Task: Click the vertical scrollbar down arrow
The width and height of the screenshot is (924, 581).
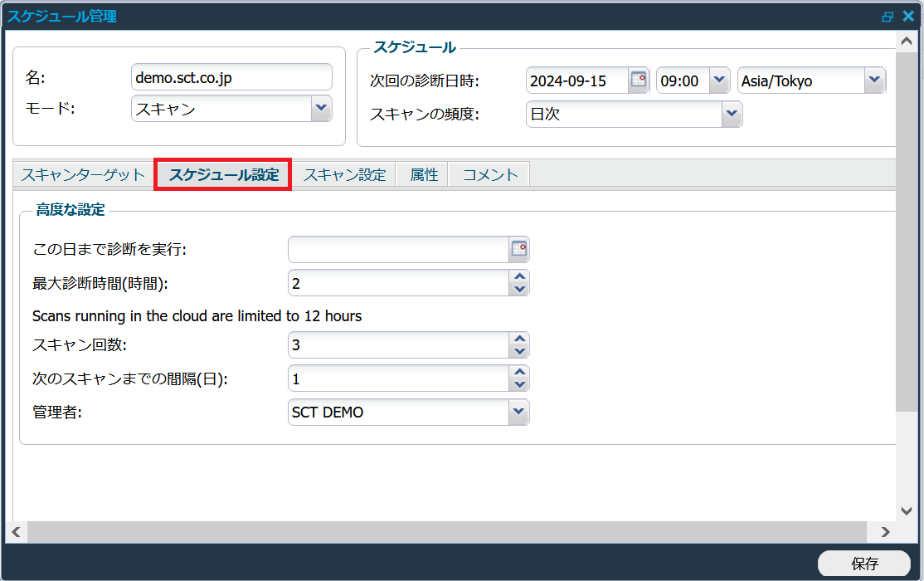Action: pyautogui.click(x=907, y=510)
